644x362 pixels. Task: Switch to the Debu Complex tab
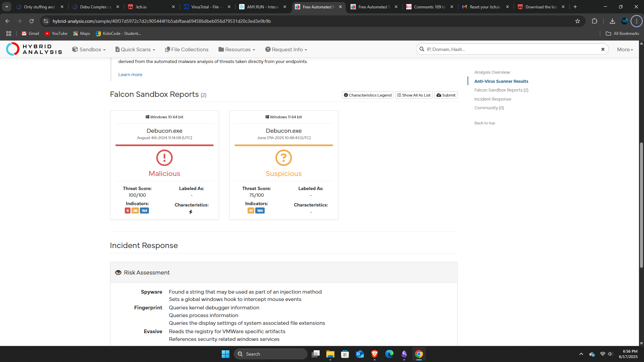click(x=96, y=7)
